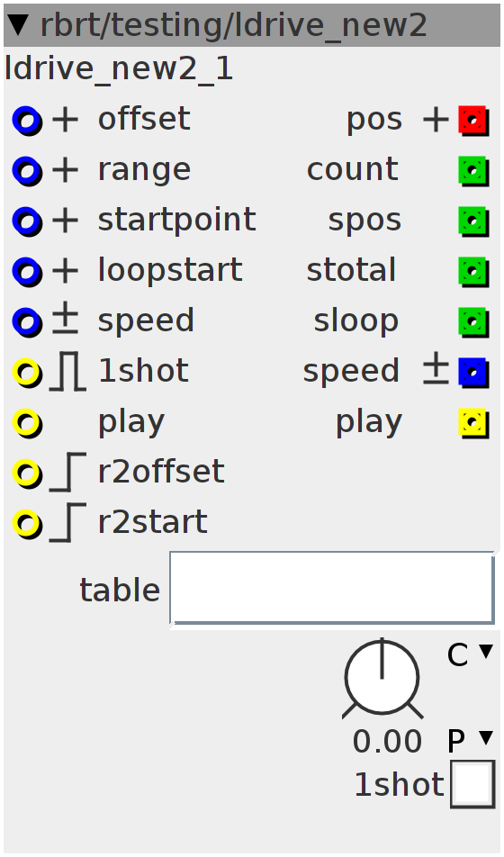Click the green sloop outlet port
This screenshot has width=504, height=857.
pyautogui.click(x=472, y=321)
